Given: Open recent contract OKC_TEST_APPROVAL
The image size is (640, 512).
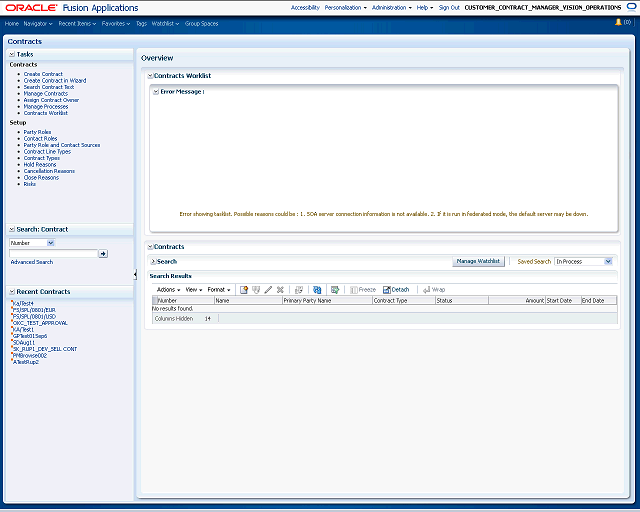Looking at the screenshot, I should (40, 323).
